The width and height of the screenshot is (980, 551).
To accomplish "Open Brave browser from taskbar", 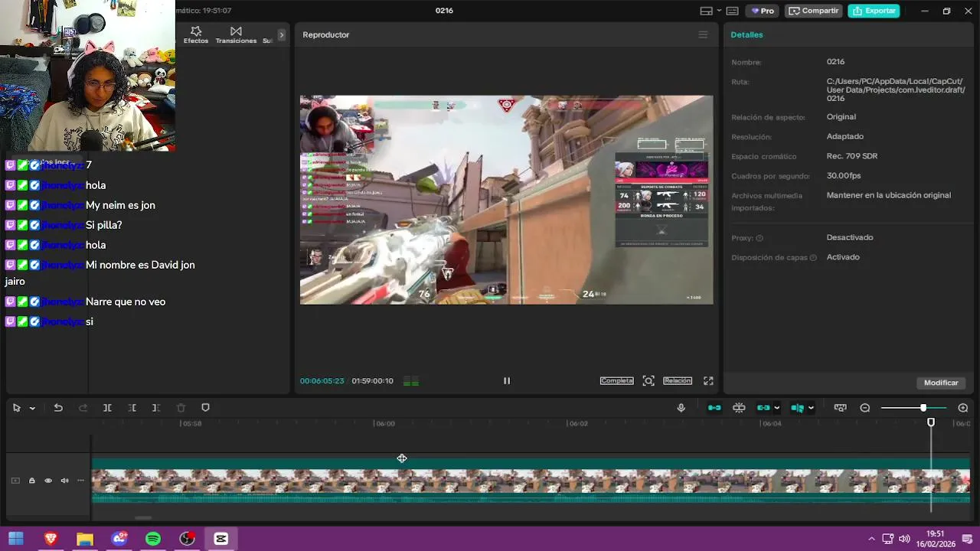I will tap(51, 539).
